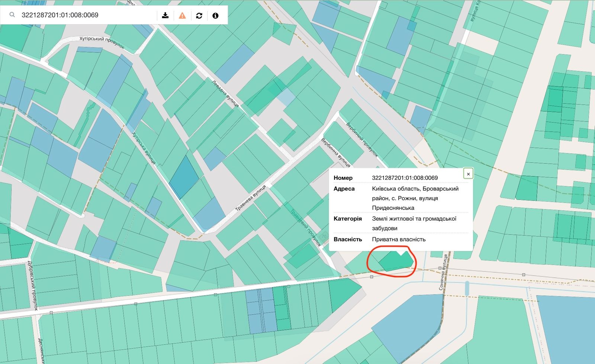Click the 'Хутірська вулиця' street label
The width and height of the screenshot is (595, 364).
point(144,148)
